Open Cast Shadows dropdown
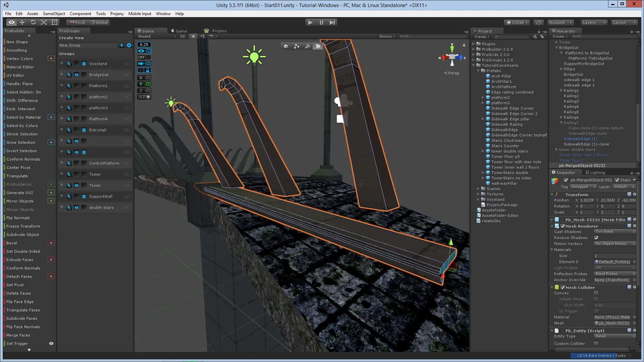644x362 pixels. click(x=614, y=232)
